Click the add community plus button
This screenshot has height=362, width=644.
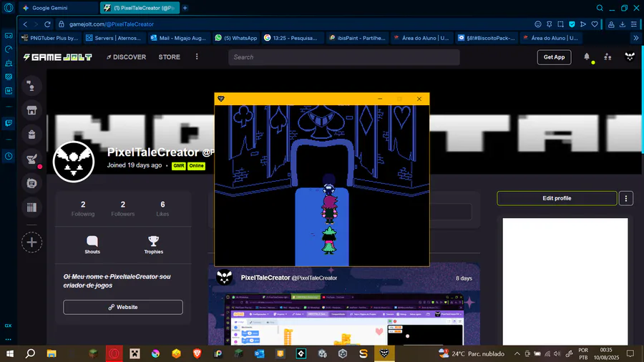coord(31,242)
